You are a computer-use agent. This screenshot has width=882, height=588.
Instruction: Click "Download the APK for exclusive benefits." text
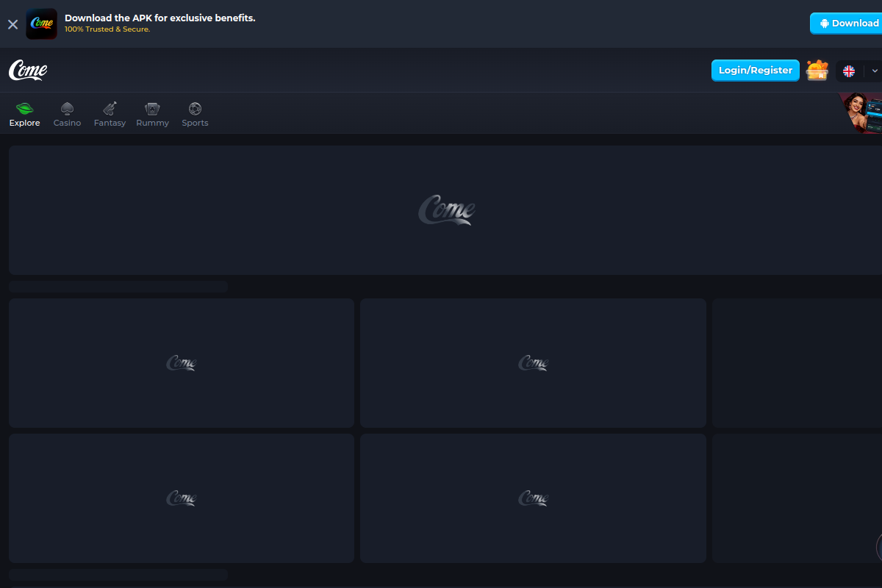point(160,18)
